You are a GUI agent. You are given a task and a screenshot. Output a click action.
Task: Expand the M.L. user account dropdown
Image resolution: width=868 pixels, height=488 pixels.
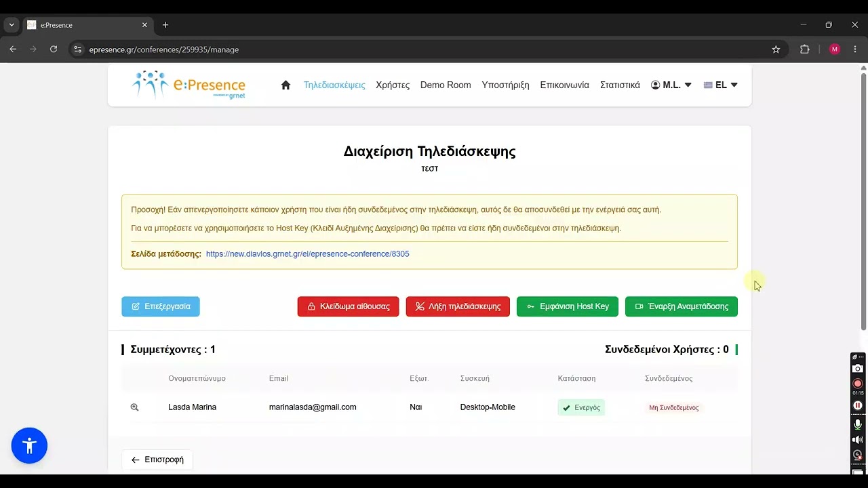(x=671, y=85)
